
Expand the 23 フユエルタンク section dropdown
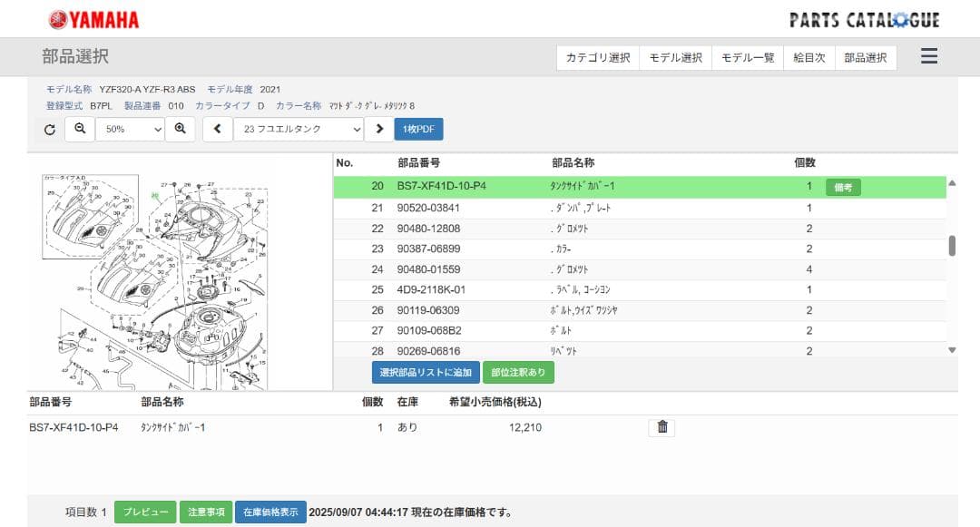click(299, 130)
